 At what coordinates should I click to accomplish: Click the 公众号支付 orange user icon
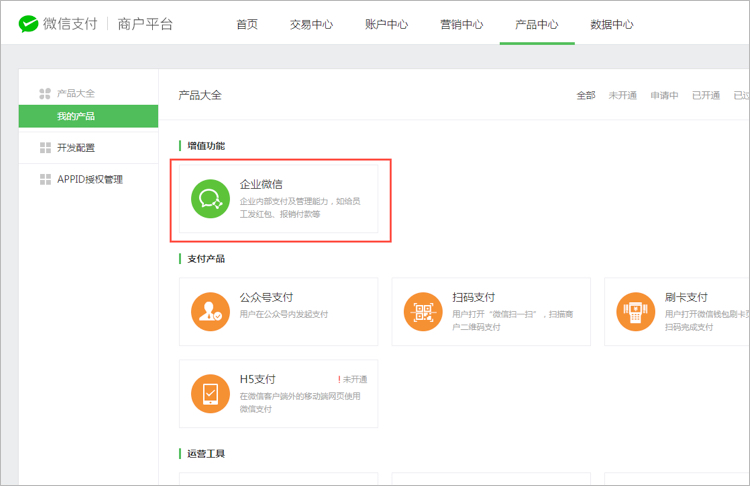coord(210,311)
